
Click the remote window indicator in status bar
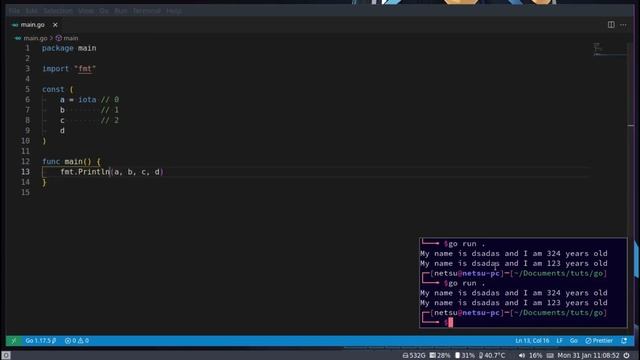13,340
